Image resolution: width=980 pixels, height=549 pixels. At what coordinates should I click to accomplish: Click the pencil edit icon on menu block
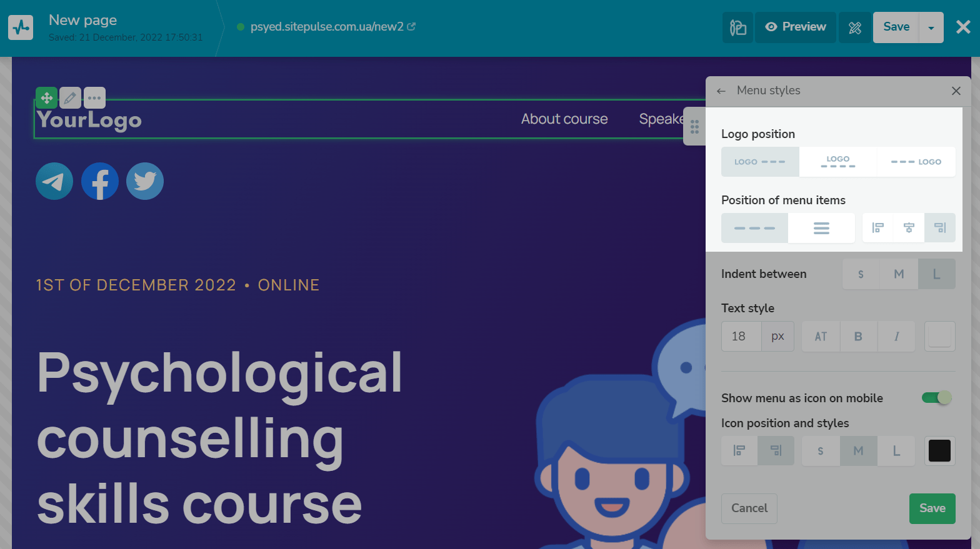[71, 98]
